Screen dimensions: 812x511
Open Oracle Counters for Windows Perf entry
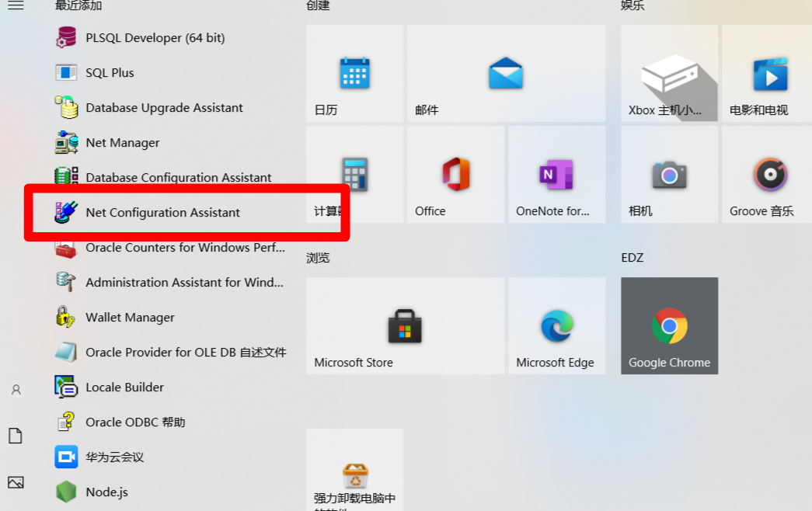click(x=171, y=248)
